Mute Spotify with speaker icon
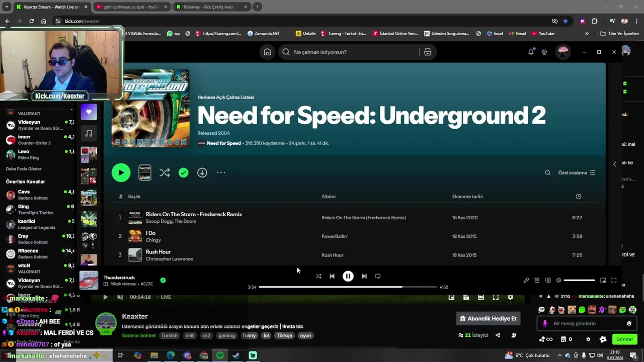This screenshot has width=644, height=362. 558,281
